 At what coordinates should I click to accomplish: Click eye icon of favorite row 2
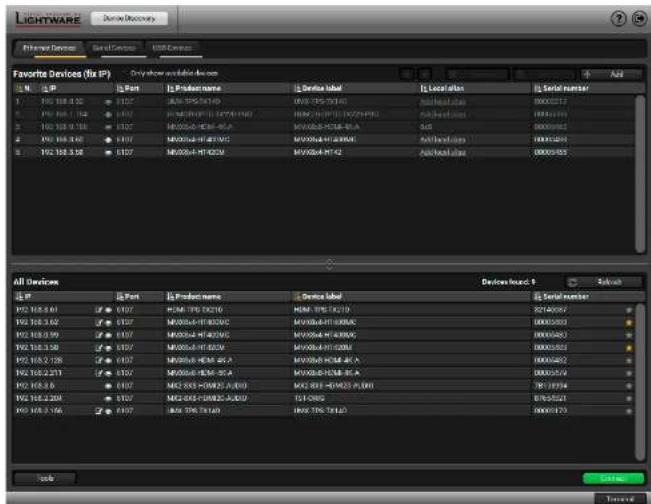108,115
